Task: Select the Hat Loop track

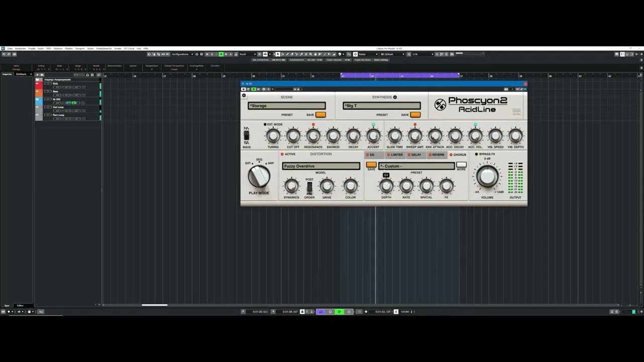Action: click(68, 109)
